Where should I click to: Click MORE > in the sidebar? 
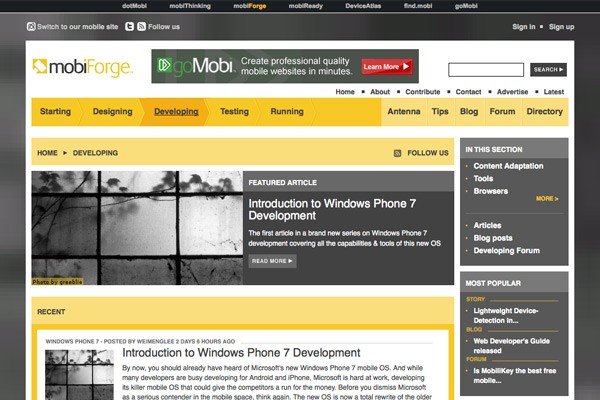pyautogui.click(x=547, y=199)
